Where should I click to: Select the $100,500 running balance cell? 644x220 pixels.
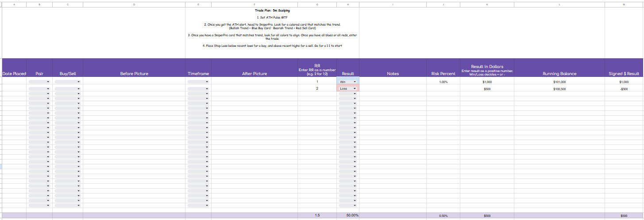(x=559, y=89)
